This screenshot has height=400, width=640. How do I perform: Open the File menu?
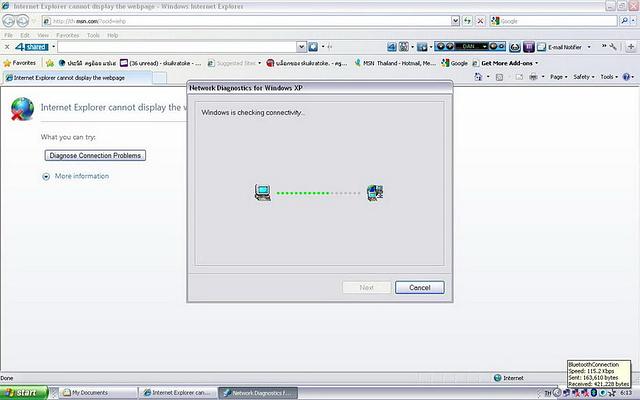coord(8,36)
